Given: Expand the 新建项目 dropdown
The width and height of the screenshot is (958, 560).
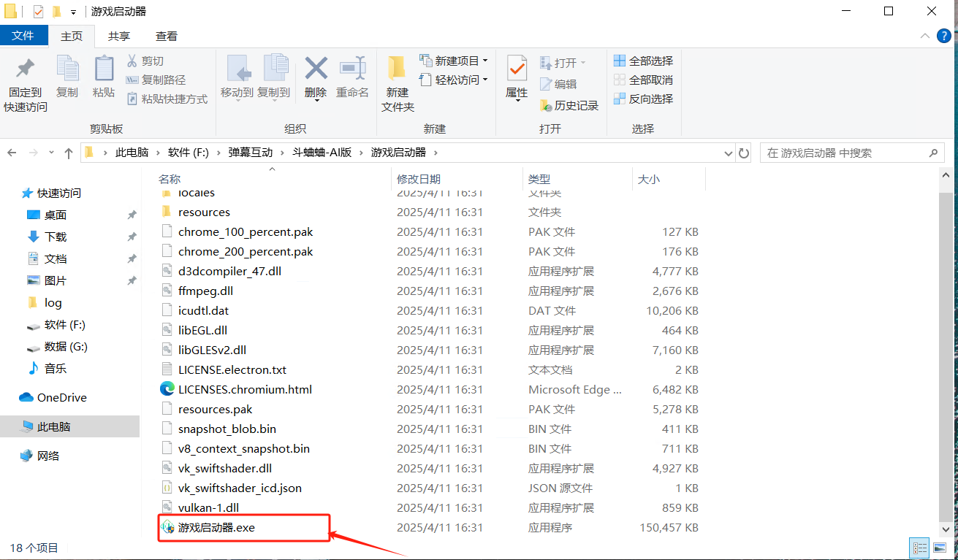Looking at the screenshot, I should pos(485,61).
